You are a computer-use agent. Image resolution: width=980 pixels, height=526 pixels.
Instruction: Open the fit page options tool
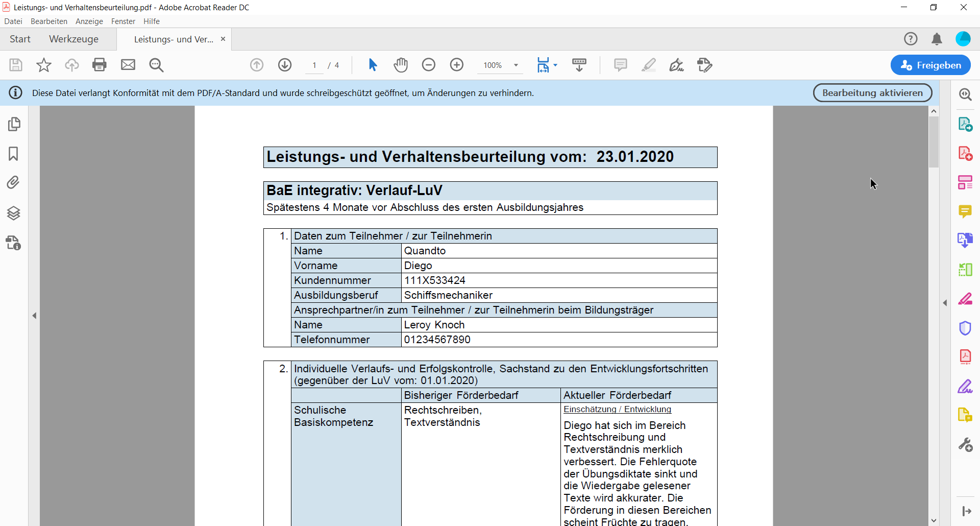[x=543, y=65]
